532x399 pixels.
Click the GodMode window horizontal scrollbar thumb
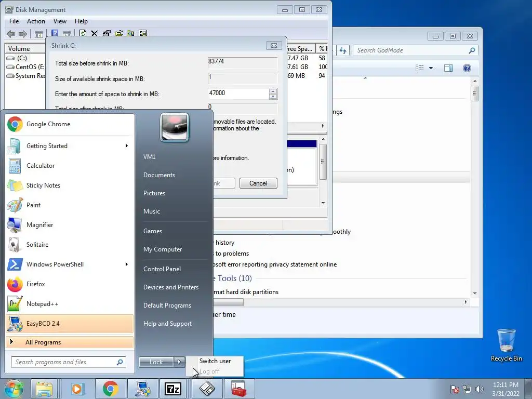[229, 302]
